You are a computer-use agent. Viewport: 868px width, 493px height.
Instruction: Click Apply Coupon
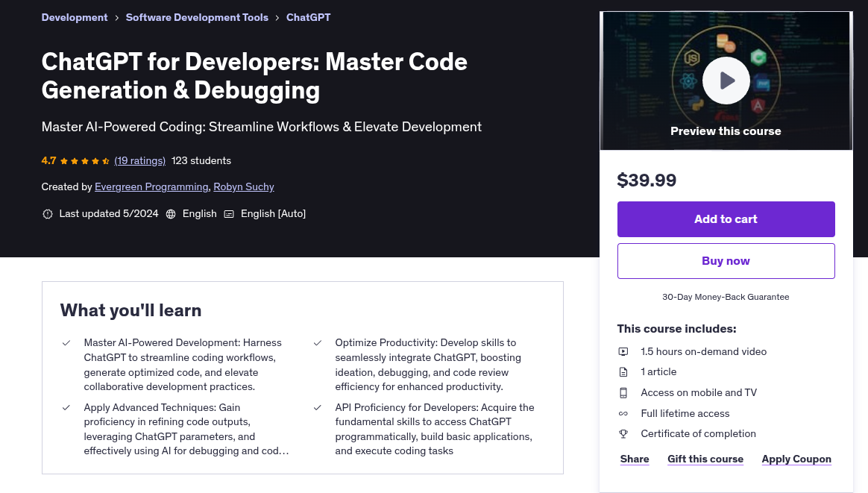[x=796, y=459]
